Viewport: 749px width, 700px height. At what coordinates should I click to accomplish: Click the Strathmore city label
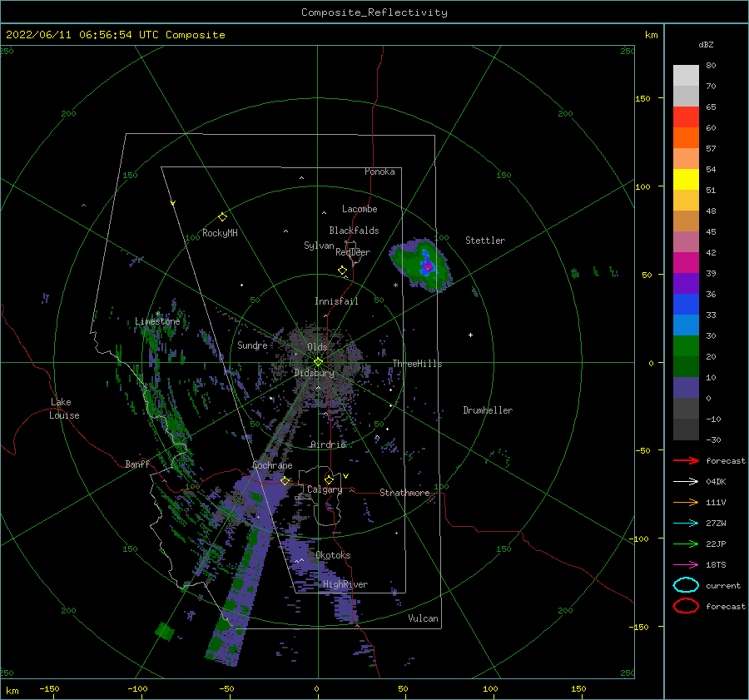tap(404, 493)
